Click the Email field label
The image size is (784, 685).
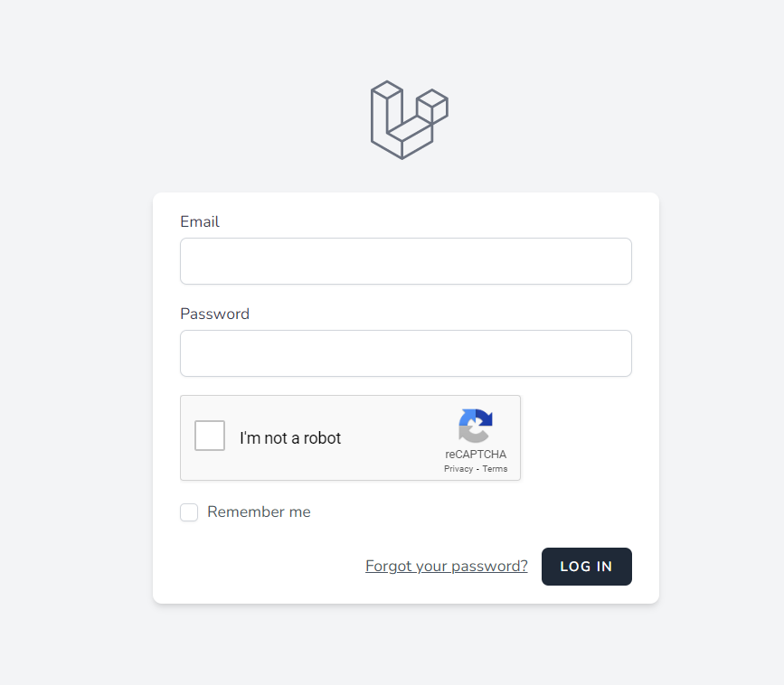click(x=200, y=221)
